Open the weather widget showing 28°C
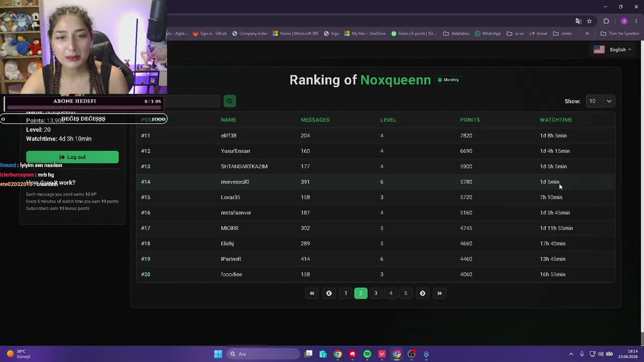This screenshot has width=644, height=362. click(x=19, y=354)
